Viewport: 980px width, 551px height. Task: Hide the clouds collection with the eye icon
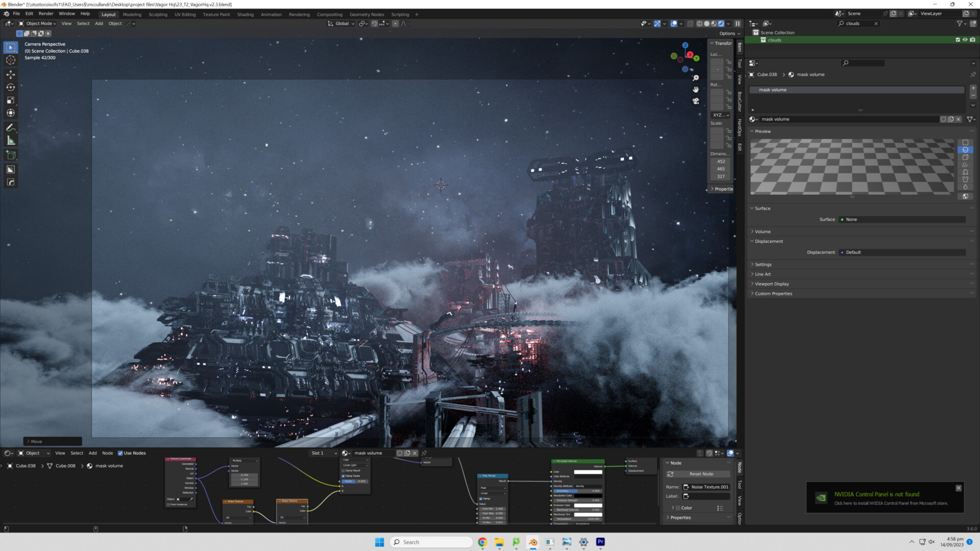click(965, 40)
